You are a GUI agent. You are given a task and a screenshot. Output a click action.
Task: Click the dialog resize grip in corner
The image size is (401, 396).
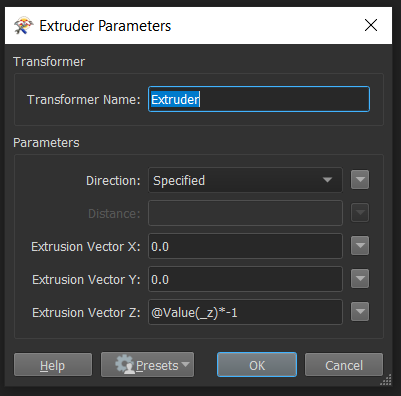tap(387, 380)
